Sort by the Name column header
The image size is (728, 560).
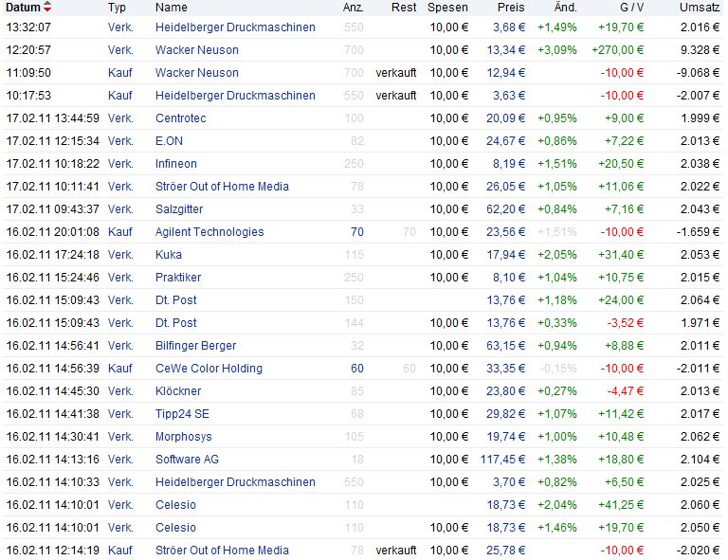coord(171,8)
